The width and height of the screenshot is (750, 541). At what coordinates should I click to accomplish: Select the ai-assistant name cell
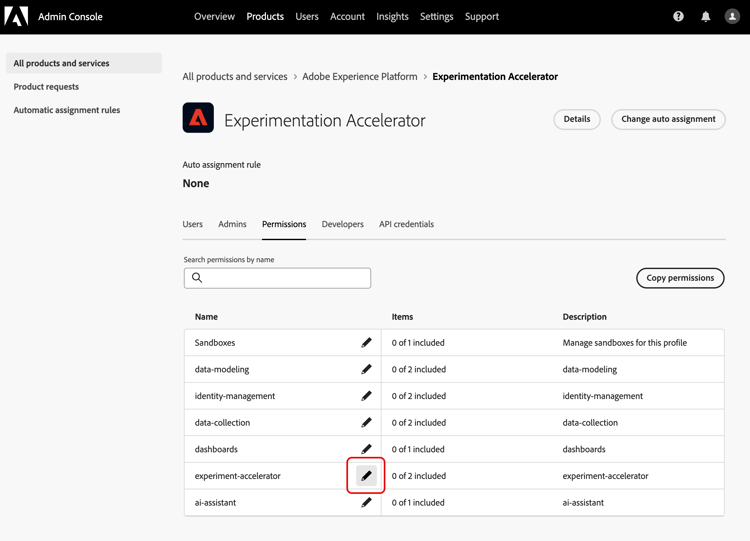[215, 503]
